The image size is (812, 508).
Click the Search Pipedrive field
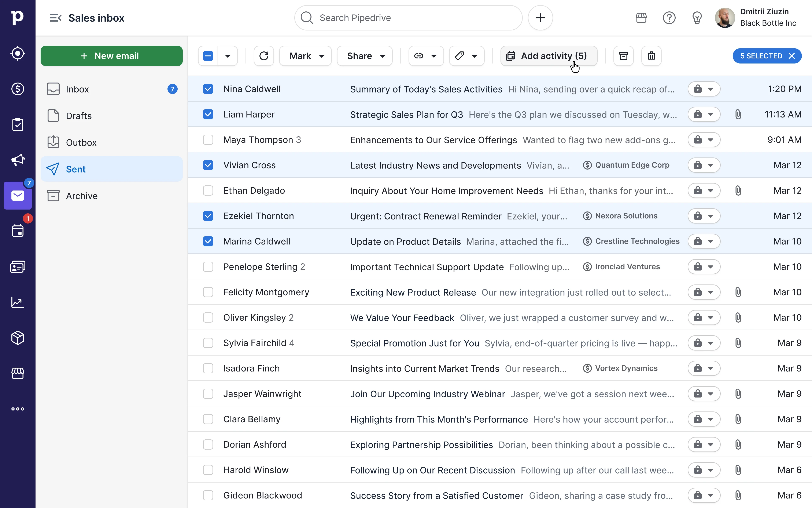pos(408,18)
